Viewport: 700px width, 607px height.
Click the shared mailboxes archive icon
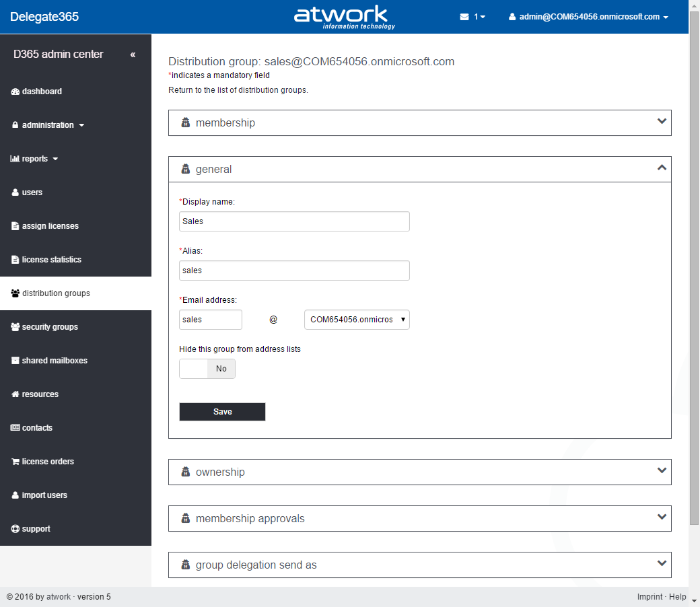click(x=15, y=361)
